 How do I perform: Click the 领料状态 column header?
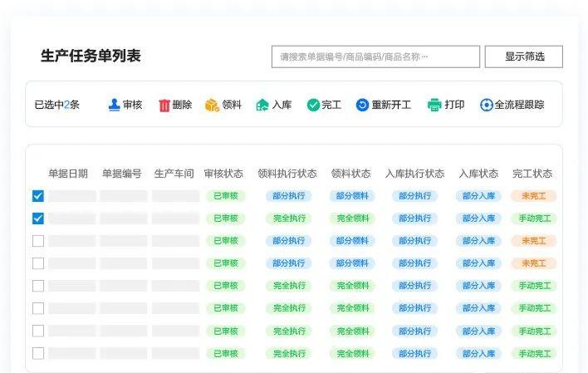[351, 174]
